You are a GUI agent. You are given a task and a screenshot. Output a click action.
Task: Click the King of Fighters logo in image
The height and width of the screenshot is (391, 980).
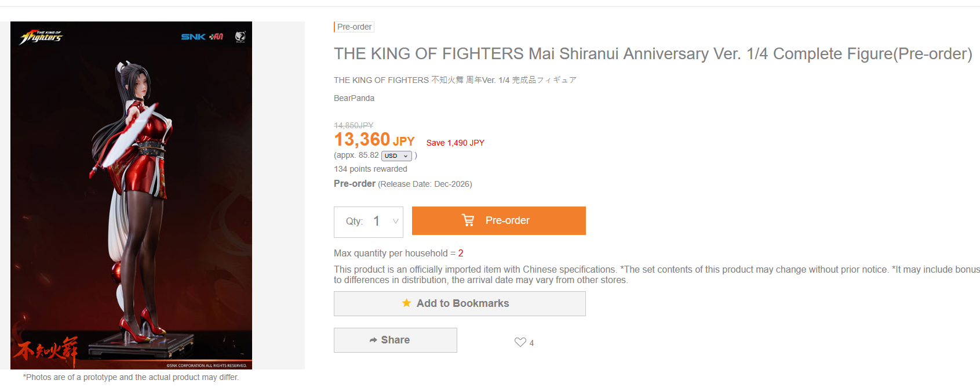tap(41, 37)
